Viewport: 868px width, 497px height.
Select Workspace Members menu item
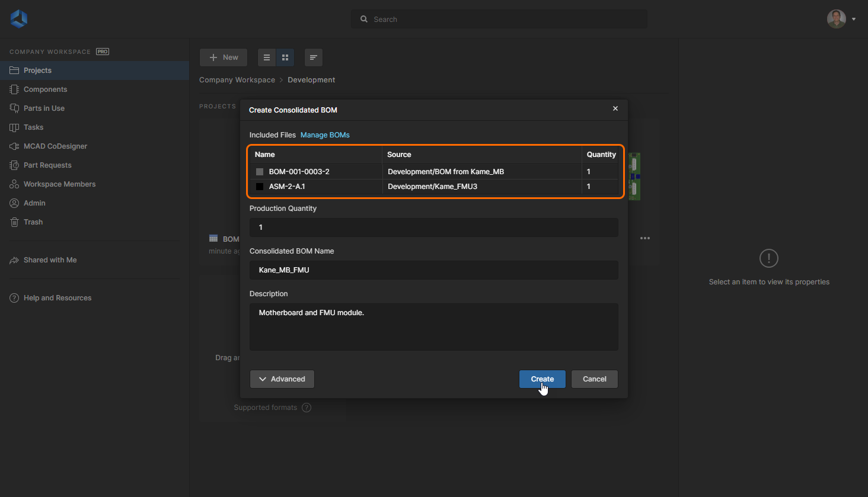(x=59, y=184)
